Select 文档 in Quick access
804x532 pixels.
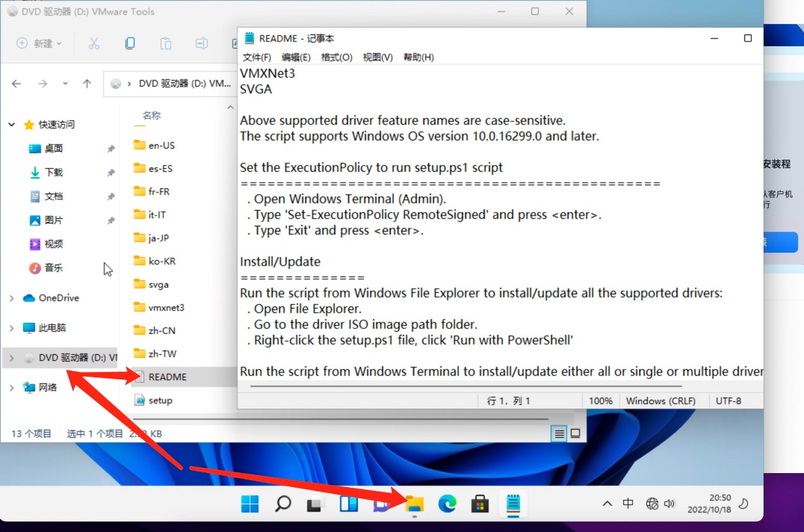click(54, 196)
